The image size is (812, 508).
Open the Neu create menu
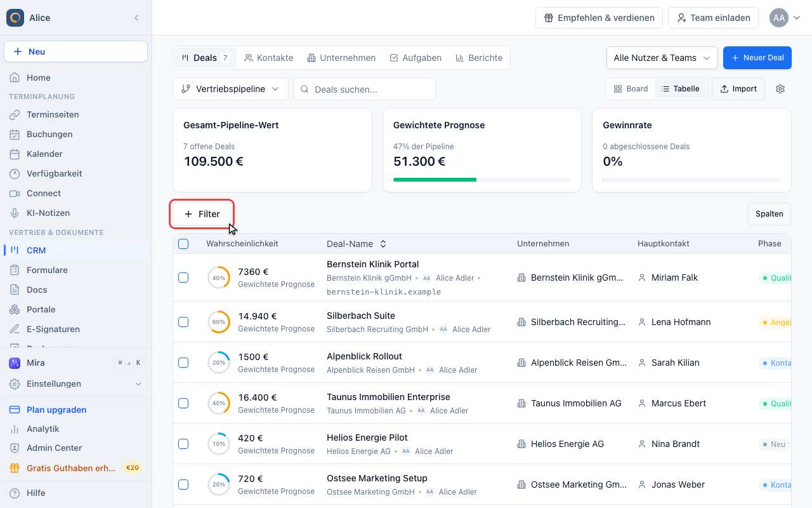tap(75, 51)
